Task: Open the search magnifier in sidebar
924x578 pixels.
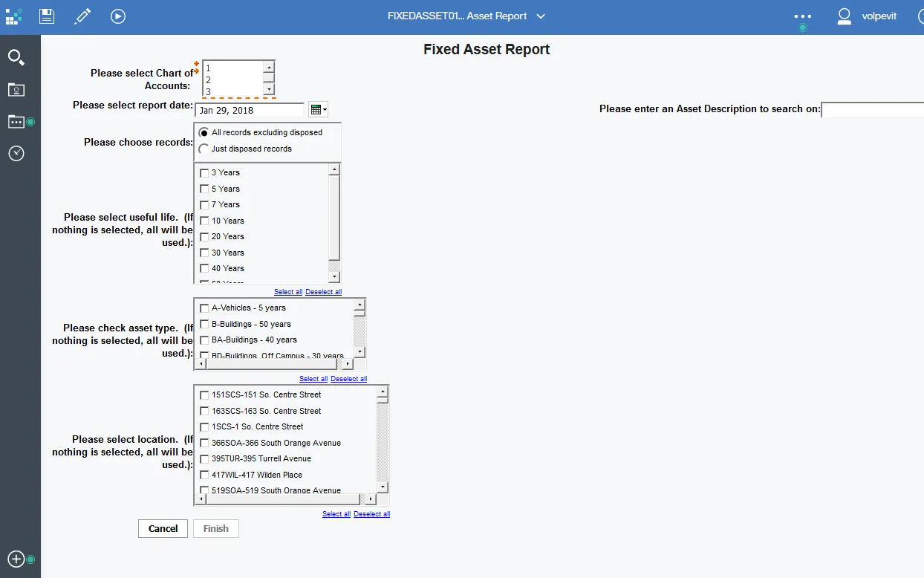Action: (16, 57)
